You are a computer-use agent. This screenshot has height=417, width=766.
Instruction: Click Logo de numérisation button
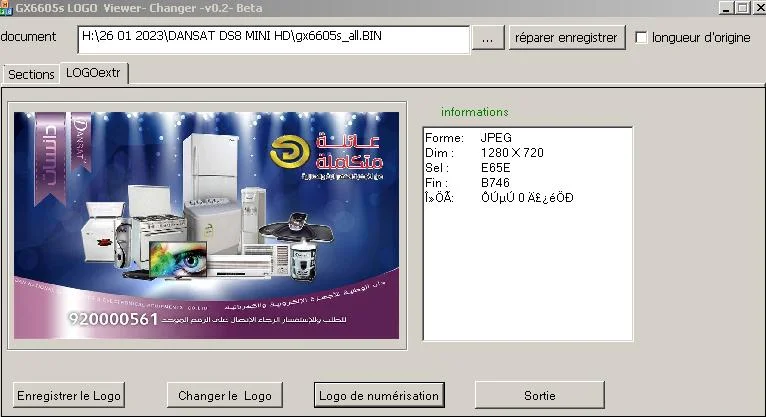379,395
